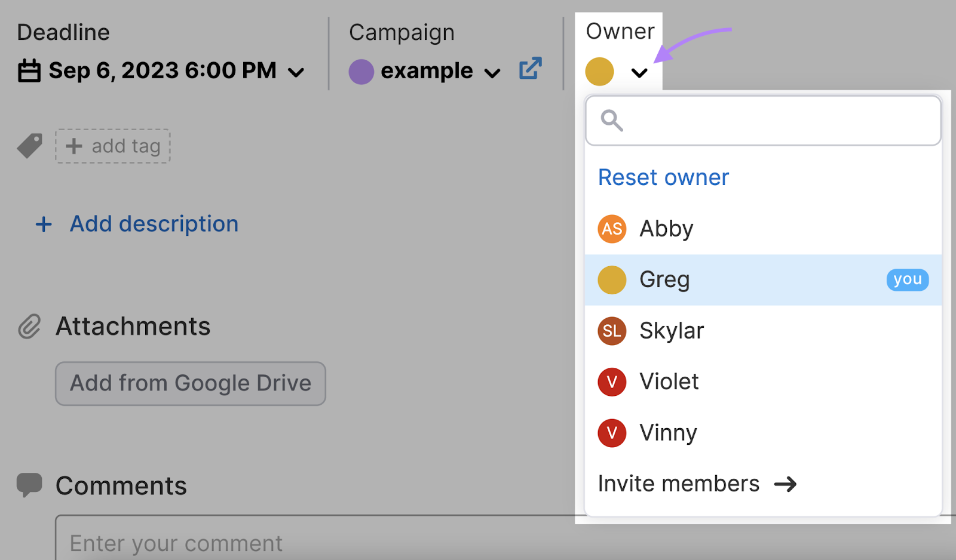The image size is (956, 560).
Task: Click Abby's AS avatar
Action: 612,229
